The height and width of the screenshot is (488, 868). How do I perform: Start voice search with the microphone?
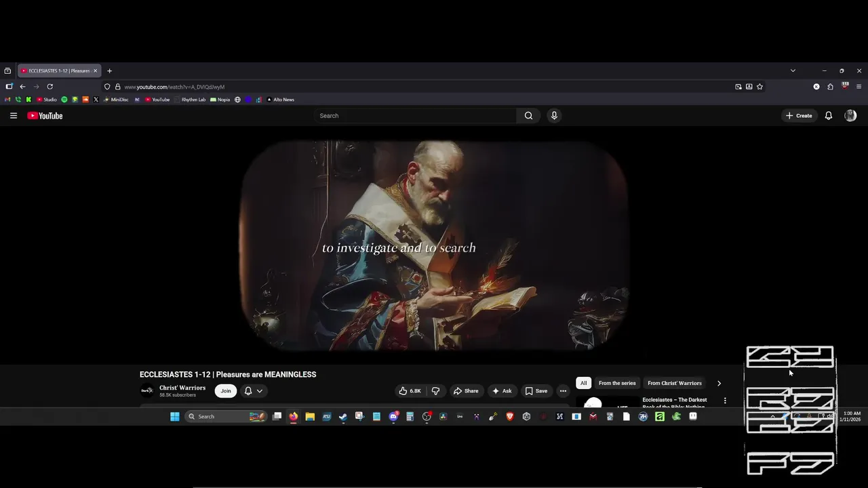click(x=554, y=116)
